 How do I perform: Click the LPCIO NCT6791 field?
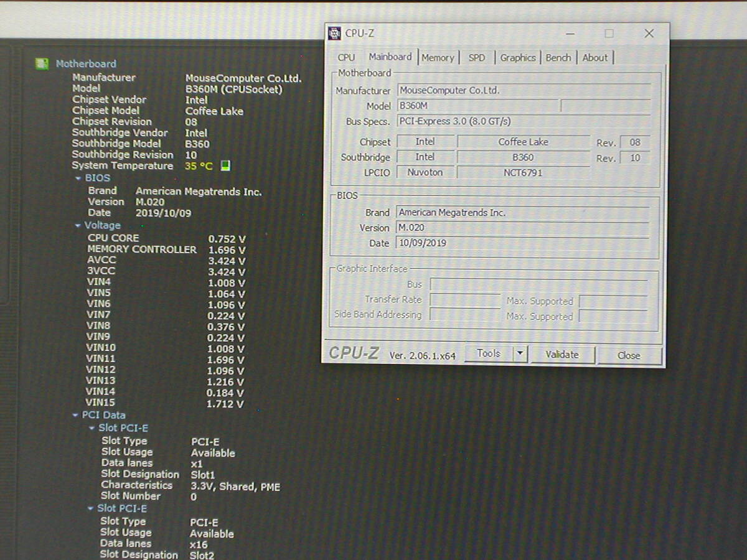524,173
